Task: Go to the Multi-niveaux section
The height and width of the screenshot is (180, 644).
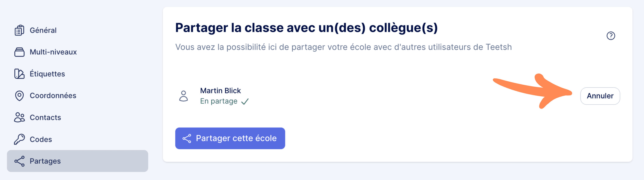Action: (53, 52)
